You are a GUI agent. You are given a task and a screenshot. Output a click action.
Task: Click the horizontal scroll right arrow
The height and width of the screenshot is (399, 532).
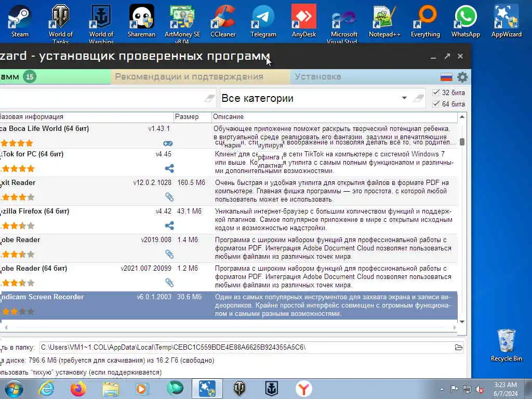[x=454, y=327]
